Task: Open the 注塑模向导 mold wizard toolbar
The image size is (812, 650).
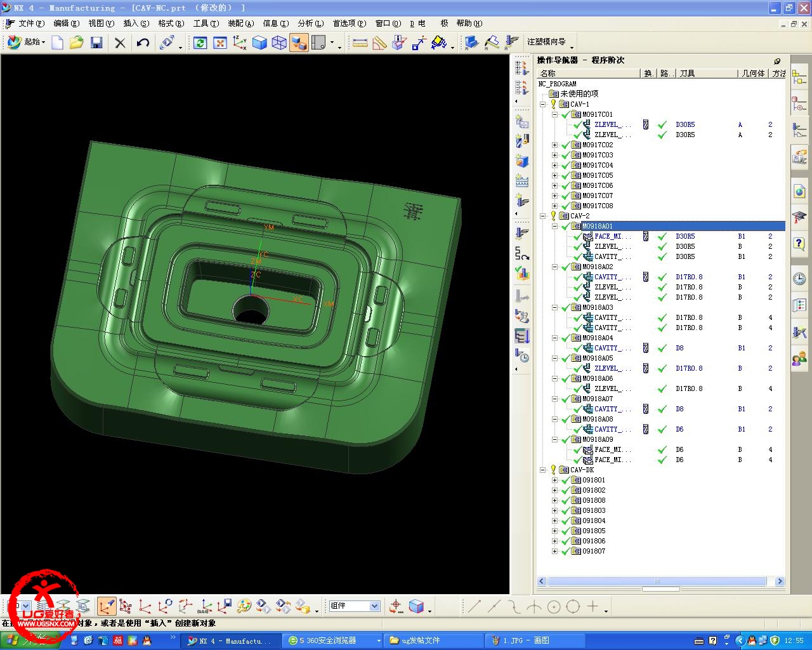Action: click(x=547, y=42)
